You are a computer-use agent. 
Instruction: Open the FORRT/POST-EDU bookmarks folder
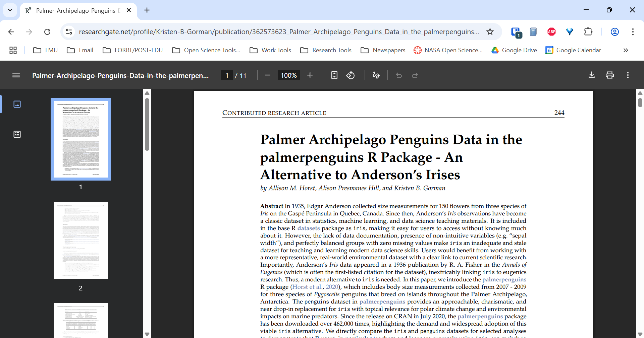[x=133, y=50]
